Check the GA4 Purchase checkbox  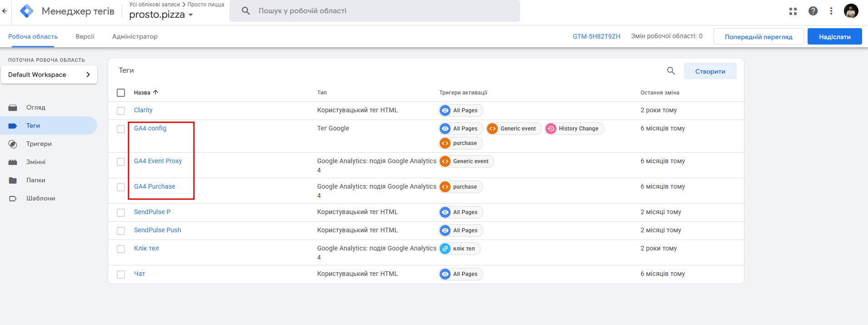121,187
